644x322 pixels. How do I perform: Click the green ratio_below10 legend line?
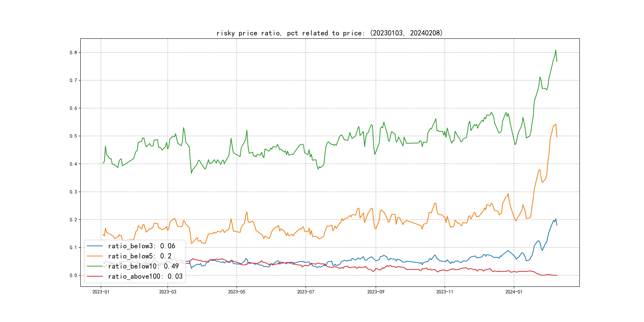pyautogui.click(x=94, y=266)
